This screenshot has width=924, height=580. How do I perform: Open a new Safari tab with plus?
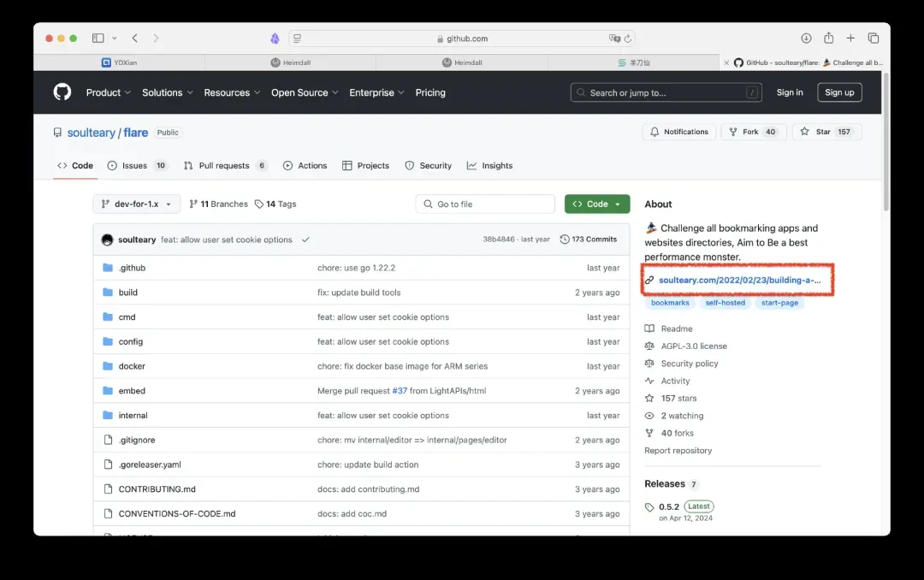850,38
